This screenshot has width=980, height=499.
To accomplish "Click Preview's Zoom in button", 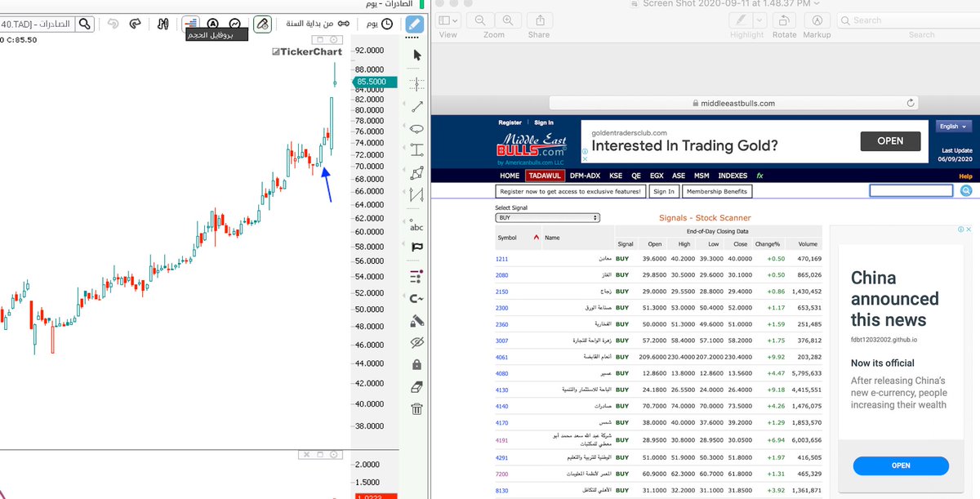I will 508,20.
